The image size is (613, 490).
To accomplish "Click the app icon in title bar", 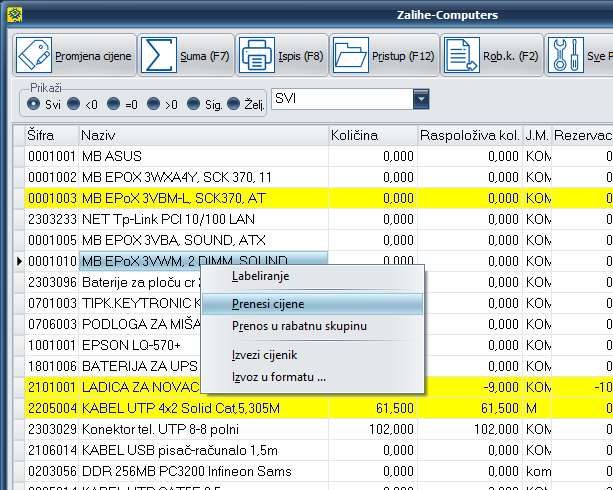I will point(13,14).
